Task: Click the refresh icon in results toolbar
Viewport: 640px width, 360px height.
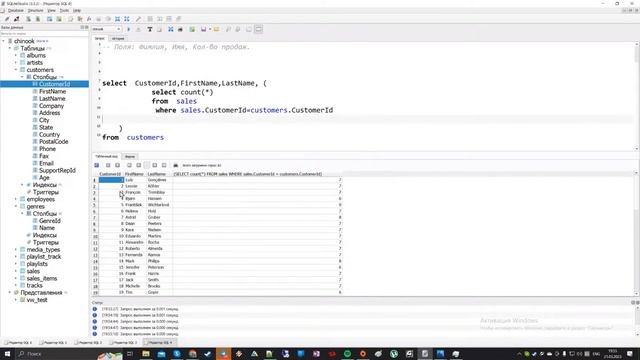Action: 97,165
